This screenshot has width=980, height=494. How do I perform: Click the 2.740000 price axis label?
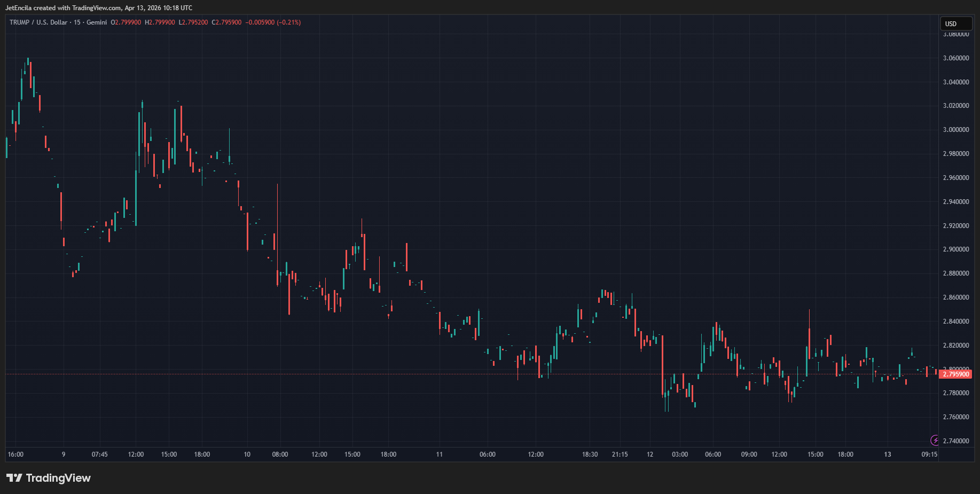pos(955,441)
